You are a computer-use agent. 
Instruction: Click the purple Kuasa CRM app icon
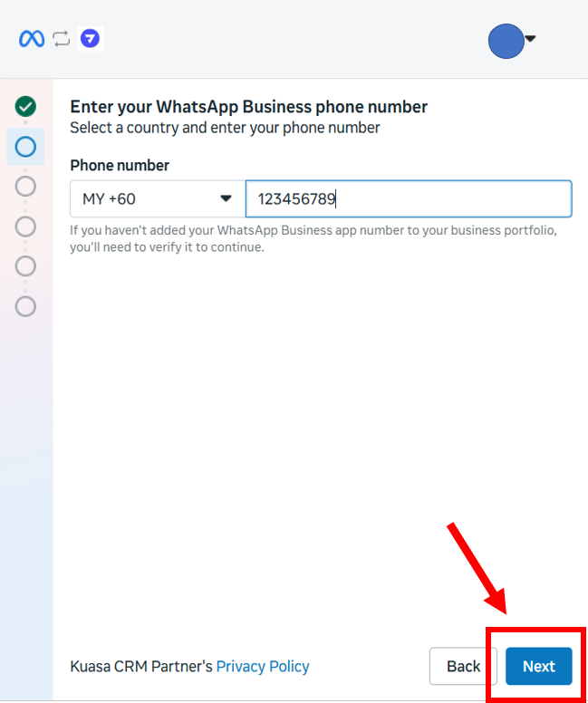click(x=90, y=39)
